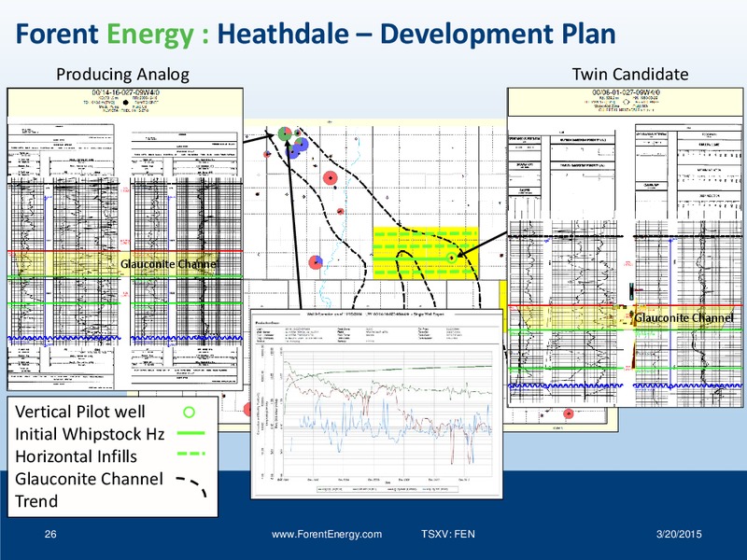Click the well ID 00/06-01-027-09W4/0
This screenshot has height=560, width=747.
click(626, 91)
